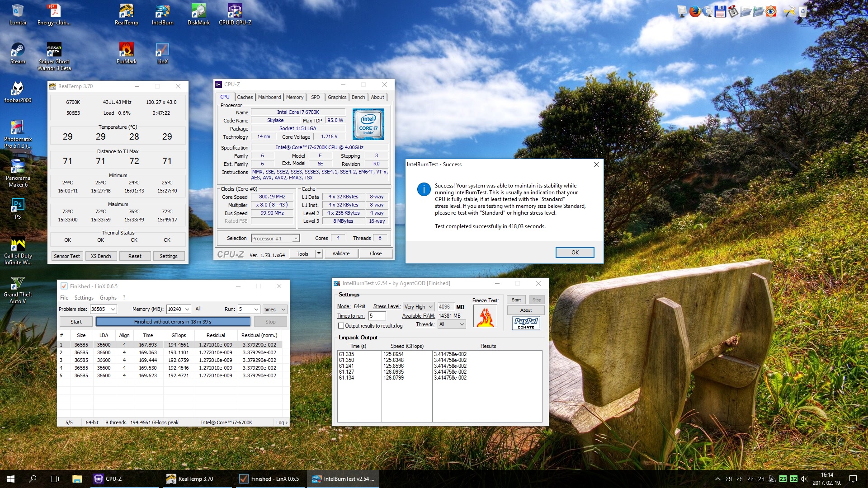Screen dimensions: 868x488
Task: Open the DiskMark desktop shortcut
Action: (x=198, y=14)
